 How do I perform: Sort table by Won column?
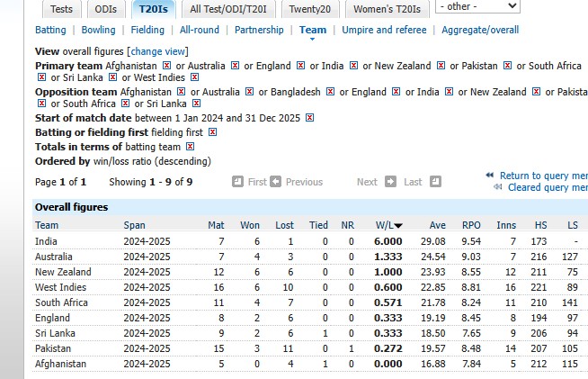(250, 225)
